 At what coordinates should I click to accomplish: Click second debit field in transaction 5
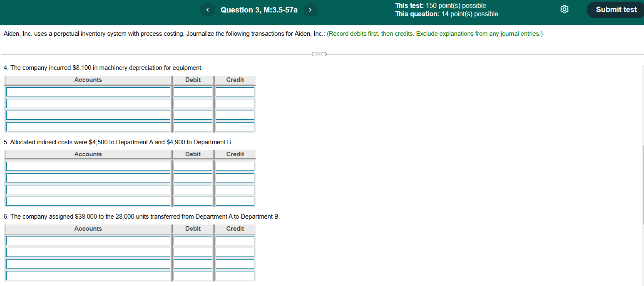(x=193, y=178)
